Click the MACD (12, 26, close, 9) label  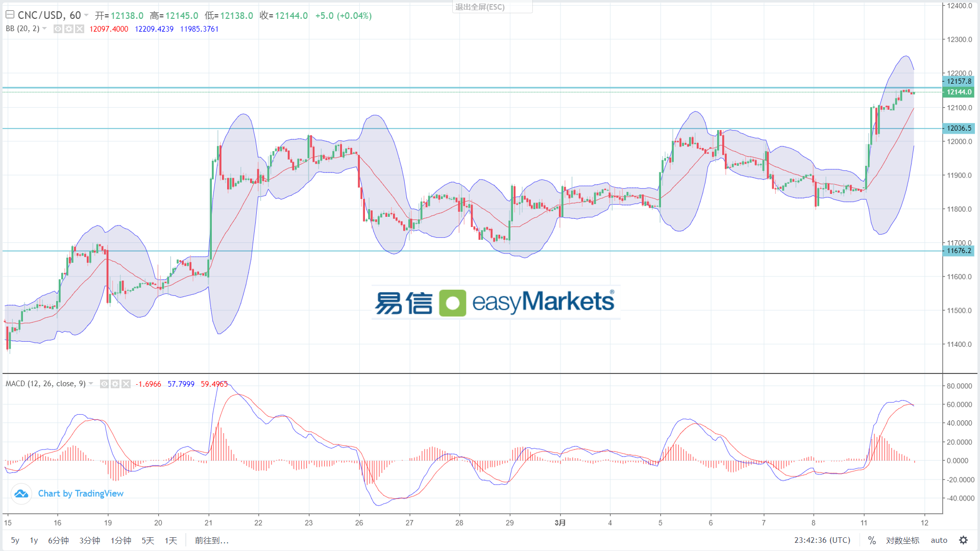tap(45, 384)
